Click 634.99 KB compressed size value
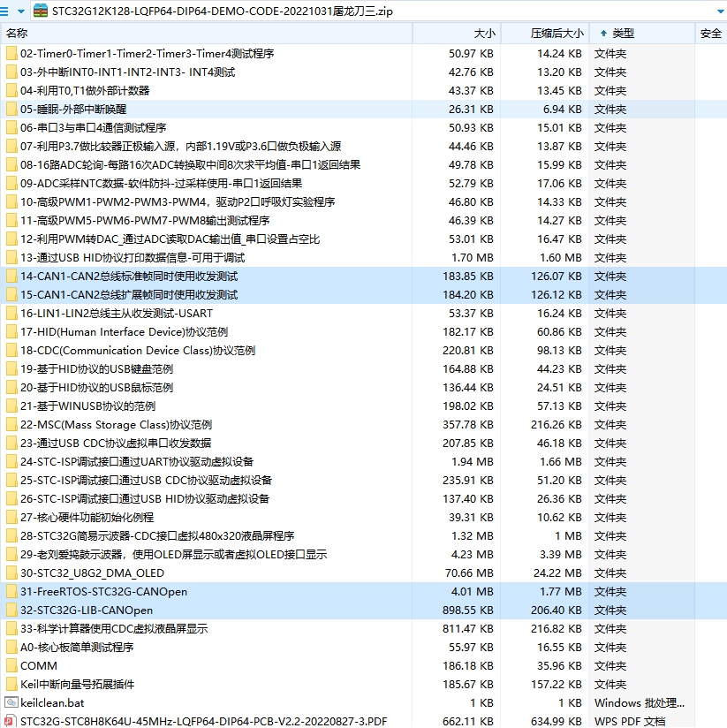Screen dimensions: 727x728 coord(557,722)
